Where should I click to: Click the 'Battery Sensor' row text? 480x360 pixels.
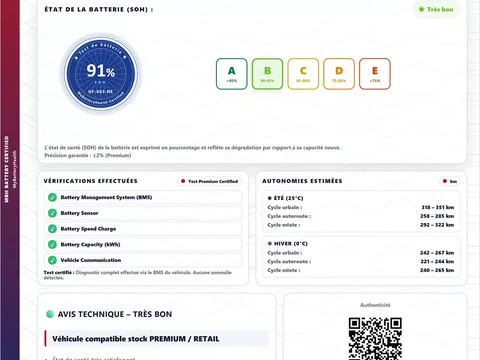tap(79, 213)
